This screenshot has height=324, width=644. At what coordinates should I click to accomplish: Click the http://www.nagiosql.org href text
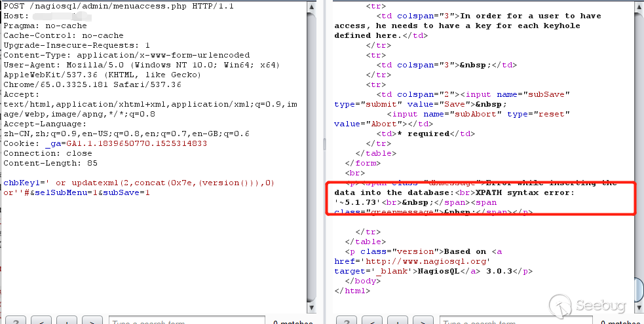pyautogui.click(x=426, y=262)
